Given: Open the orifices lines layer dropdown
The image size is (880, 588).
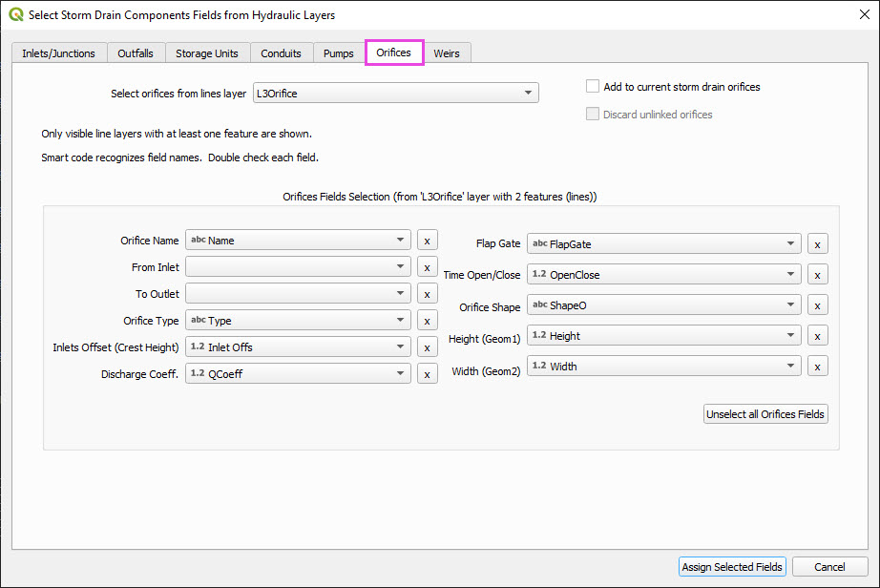Looking at the screenshot, I should tap(394, 93).
